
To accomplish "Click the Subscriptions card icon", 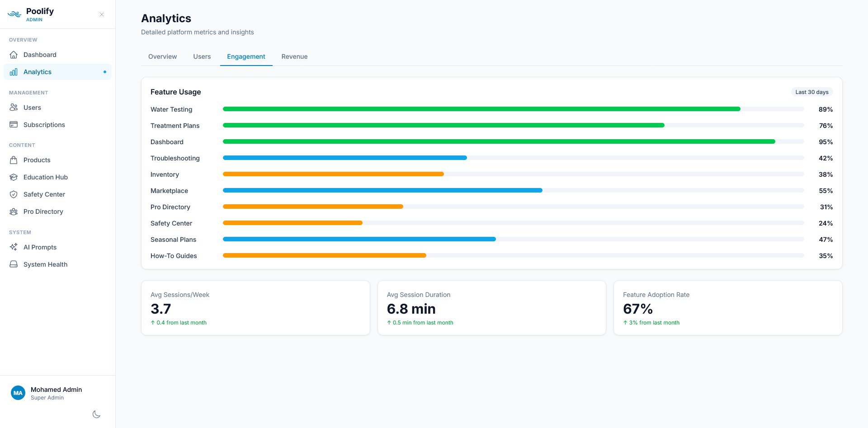I will tap(14, 125).
